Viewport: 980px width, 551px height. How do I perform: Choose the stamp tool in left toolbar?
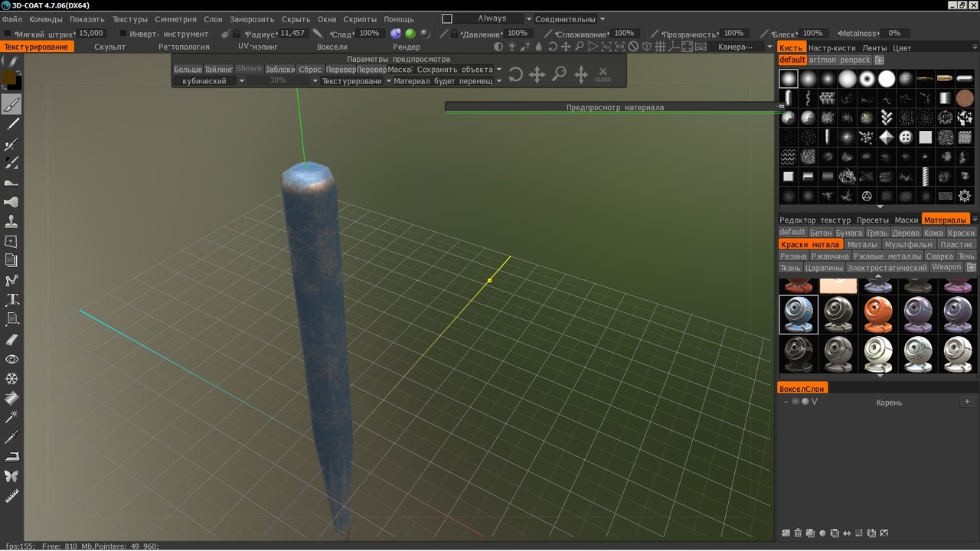[11, 221]
